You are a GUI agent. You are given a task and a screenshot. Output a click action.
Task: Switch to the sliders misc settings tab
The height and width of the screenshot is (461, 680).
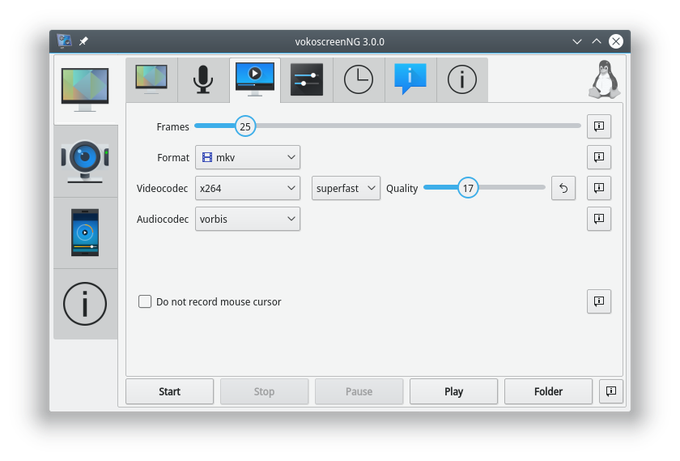click(x=307, y=80)
